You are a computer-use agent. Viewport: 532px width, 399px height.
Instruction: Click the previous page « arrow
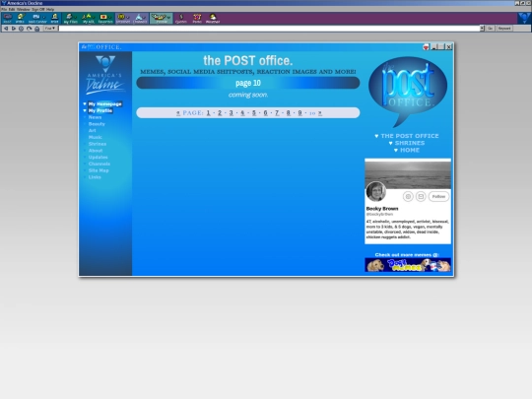click(178, 113)
